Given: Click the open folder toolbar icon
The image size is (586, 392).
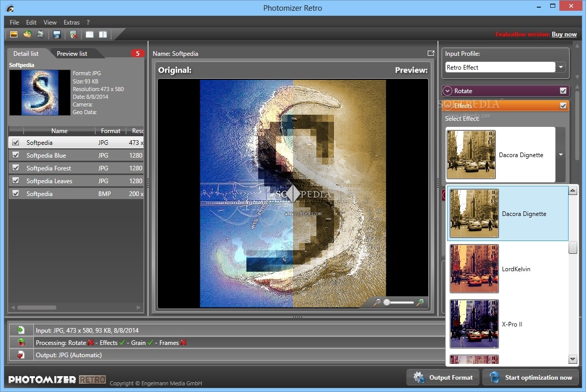Looking at the screenshot, I should click(27, 34).
